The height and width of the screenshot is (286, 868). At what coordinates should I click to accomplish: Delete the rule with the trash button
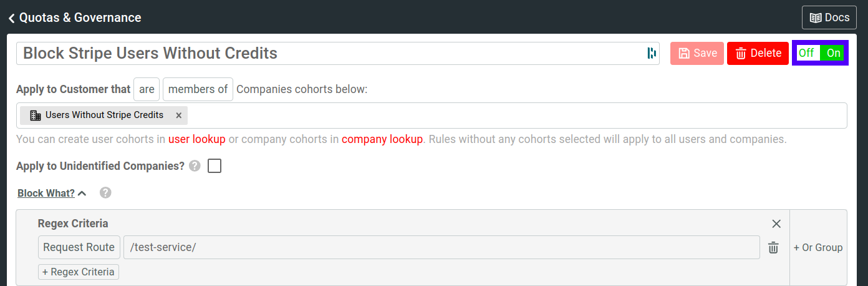(758, 53)
